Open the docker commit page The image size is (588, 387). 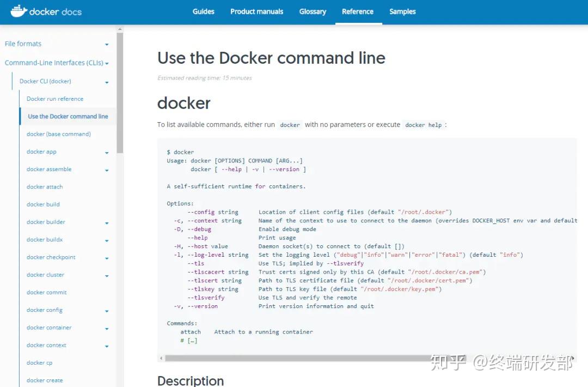click(46, 292)
